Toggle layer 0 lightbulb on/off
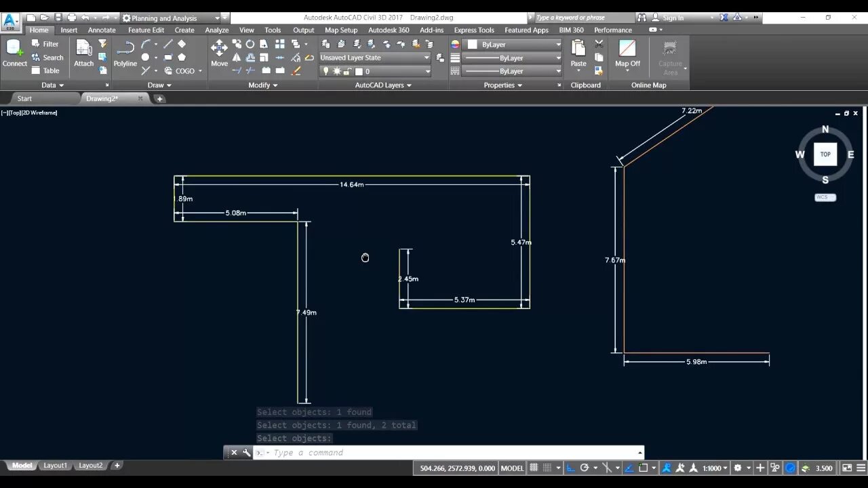This screenshot has width=868, height=488. (325, 71)
